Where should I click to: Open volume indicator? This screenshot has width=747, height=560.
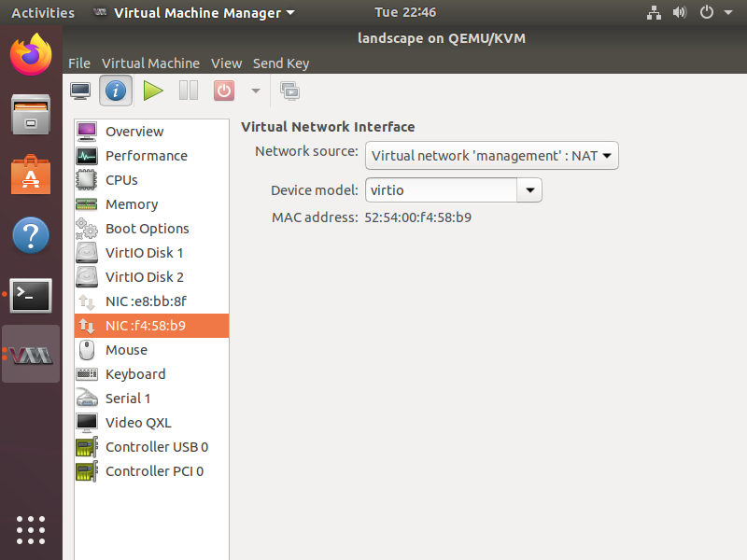pos(680,12)
